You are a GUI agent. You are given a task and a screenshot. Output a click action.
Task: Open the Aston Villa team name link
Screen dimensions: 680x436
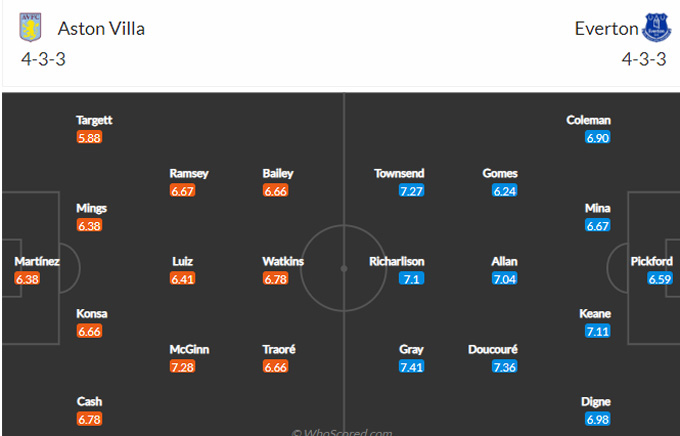[101, 29]
